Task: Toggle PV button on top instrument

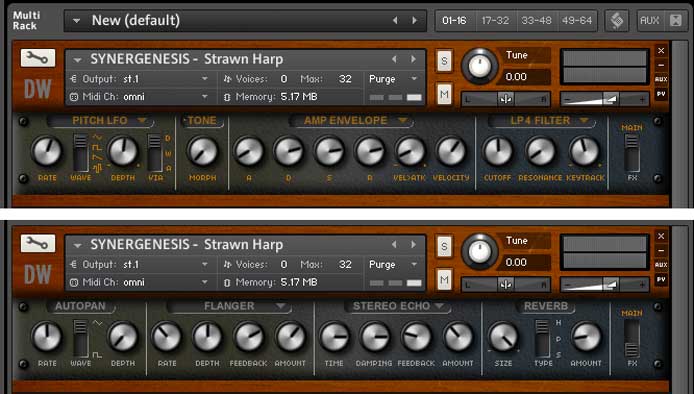Action: tap(661, 94)
